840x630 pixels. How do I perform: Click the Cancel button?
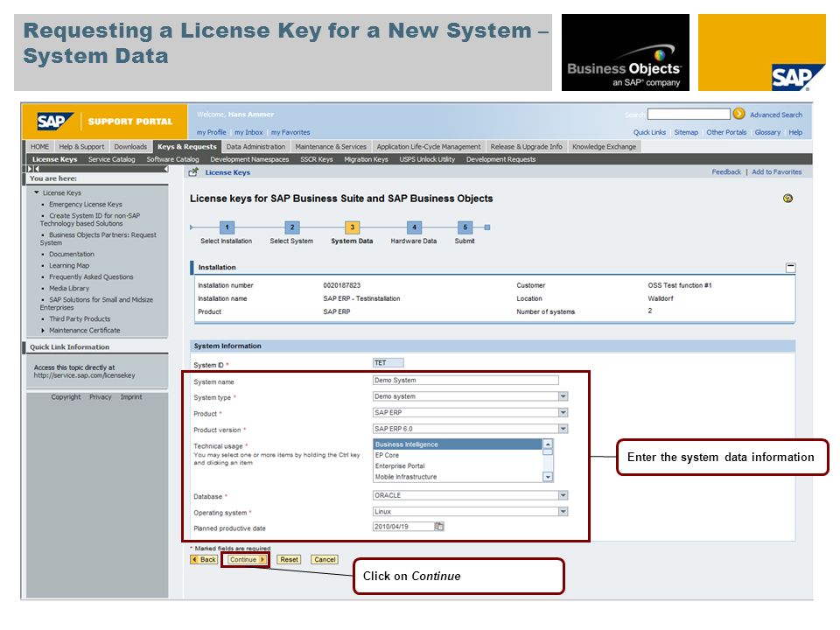[325, 559]
